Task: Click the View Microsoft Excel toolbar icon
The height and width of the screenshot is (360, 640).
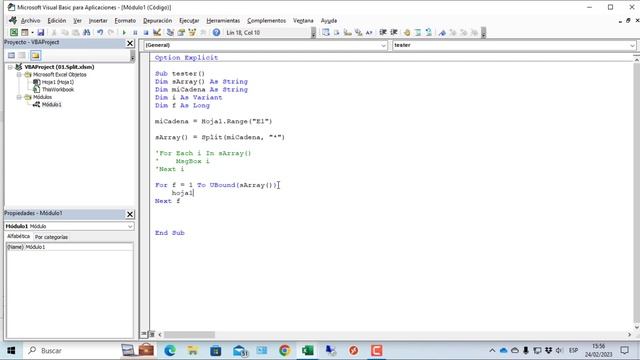Action: (x=13, y=32)
